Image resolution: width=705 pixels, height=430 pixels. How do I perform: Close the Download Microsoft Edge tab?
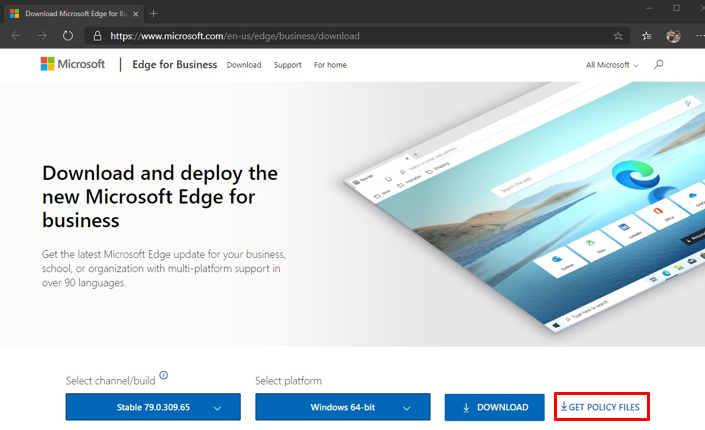tap(135, 14)
